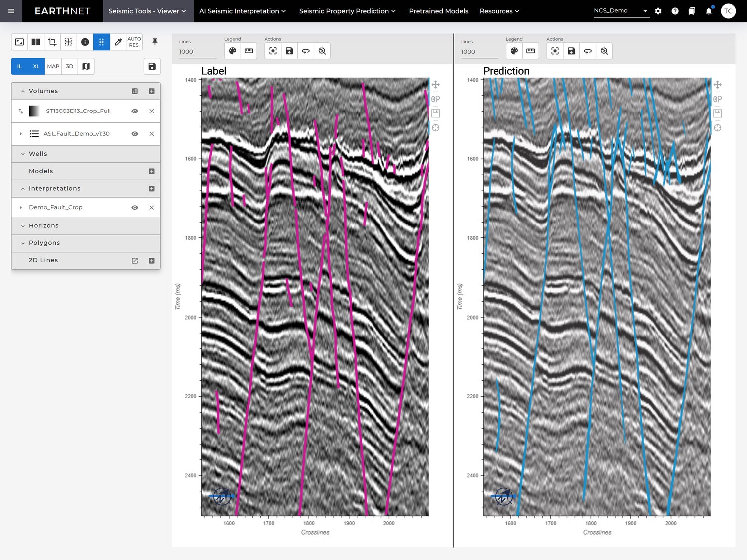Open the color palette legend for the Label view
This screenshot has height=560, width=747.
pyautogui.click(x=233, y=51)
